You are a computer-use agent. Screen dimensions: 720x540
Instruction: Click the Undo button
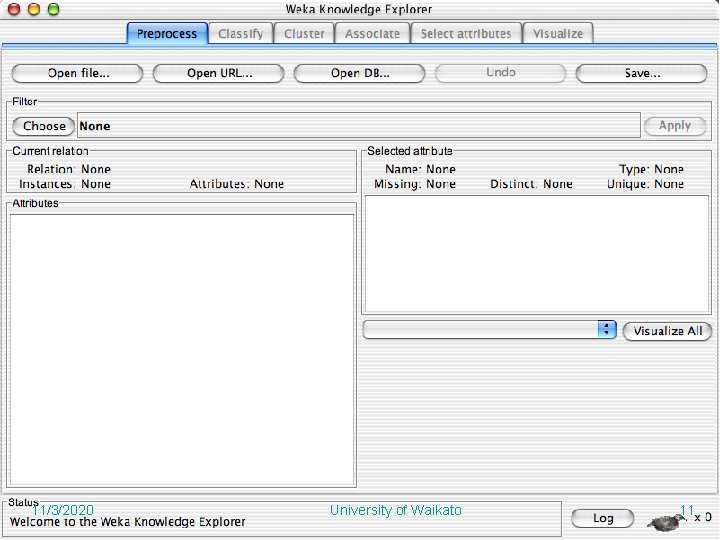(x=501, y=73)
